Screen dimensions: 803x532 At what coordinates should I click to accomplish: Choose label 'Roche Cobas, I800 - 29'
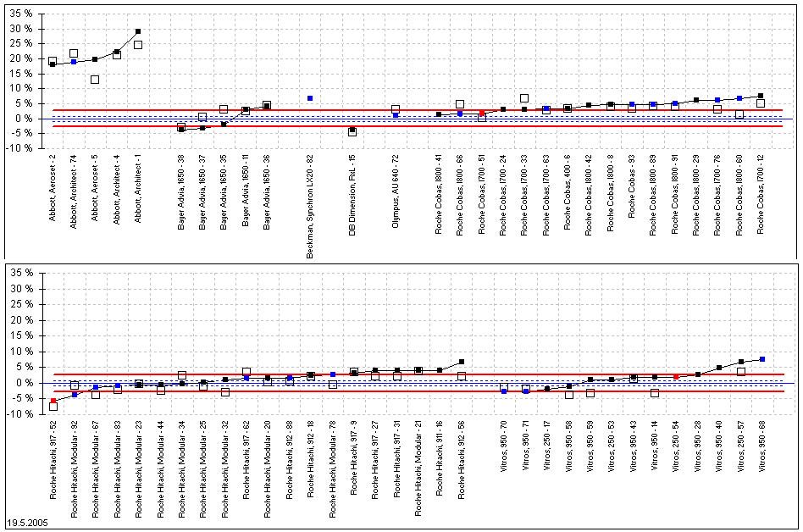point(696,195)
